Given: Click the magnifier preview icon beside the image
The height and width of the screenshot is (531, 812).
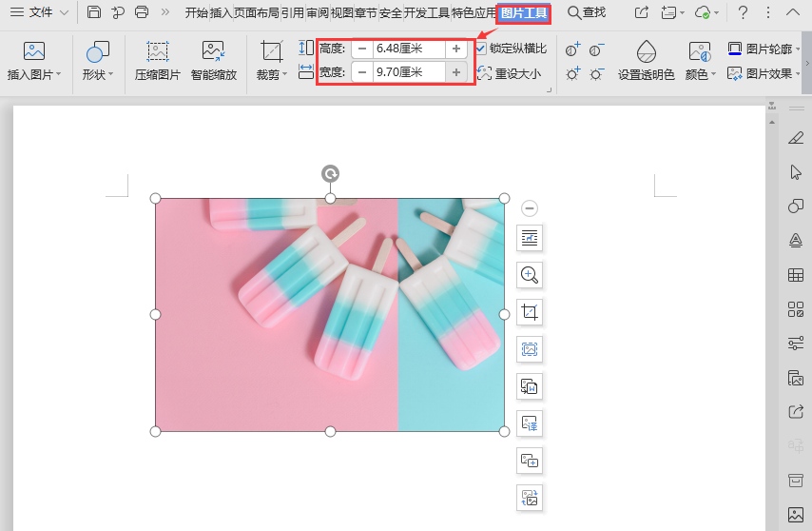Looking at the screenshot, I should [530, 275].
